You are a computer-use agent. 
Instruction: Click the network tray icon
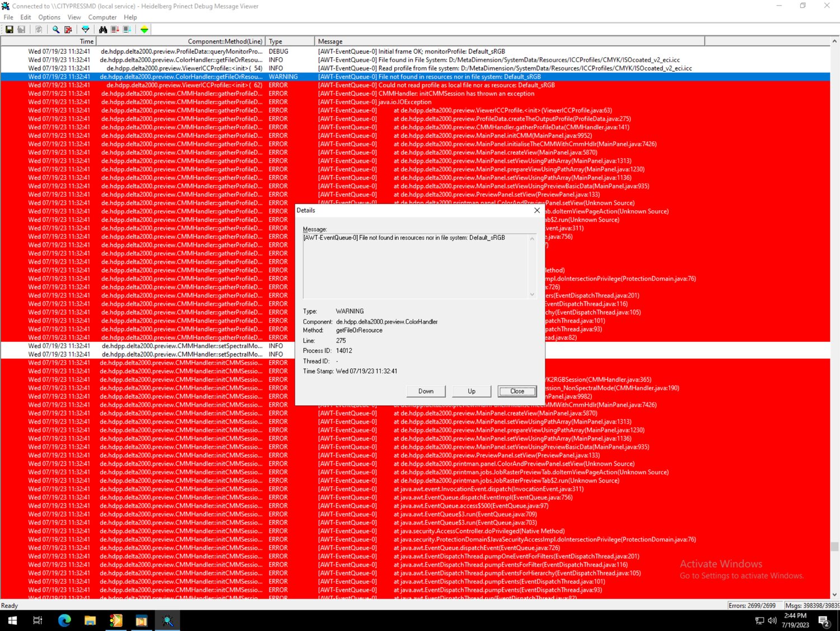pyautogui.click(x=760, y=620)
